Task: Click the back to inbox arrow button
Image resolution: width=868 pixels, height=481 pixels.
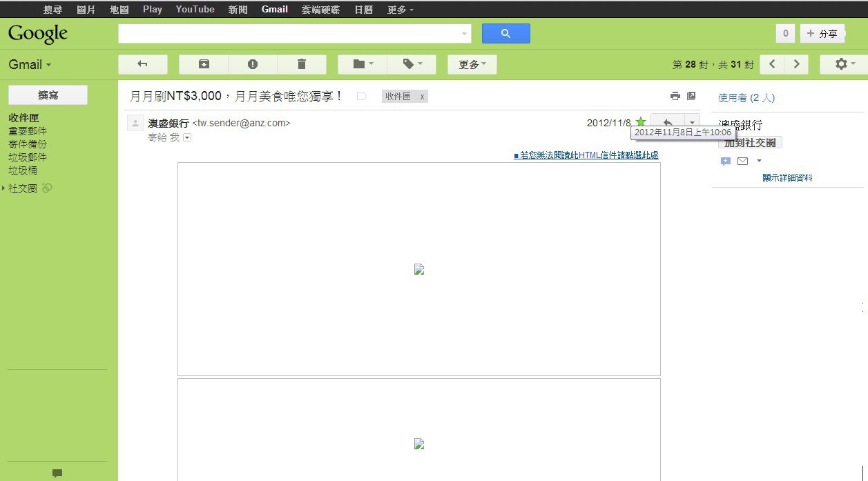Action: coord(142,64)
